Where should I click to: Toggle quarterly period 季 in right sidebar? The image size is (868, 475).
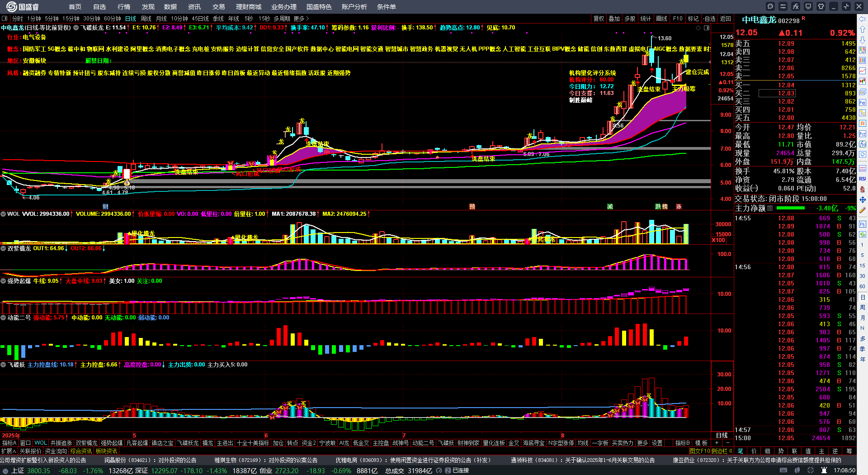click(x=863, y=349)
